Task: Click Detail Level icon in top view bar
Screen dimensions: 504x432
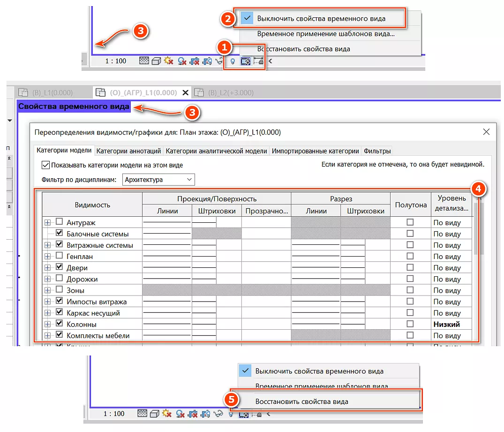Action: tap(144, 61)
